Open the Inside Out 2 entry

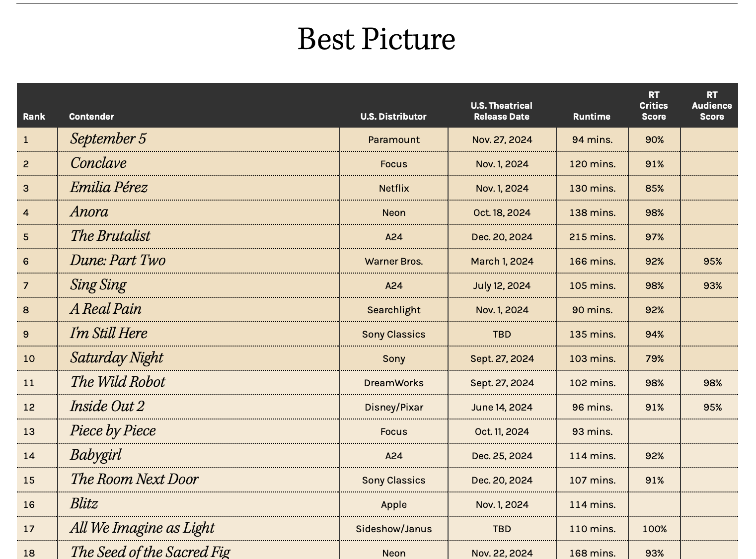(107, 407)
